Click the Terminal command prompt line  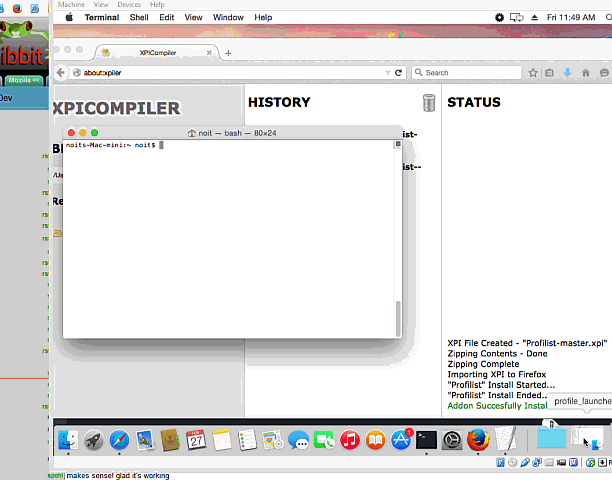pyautogui.click(x=114, y=145)
